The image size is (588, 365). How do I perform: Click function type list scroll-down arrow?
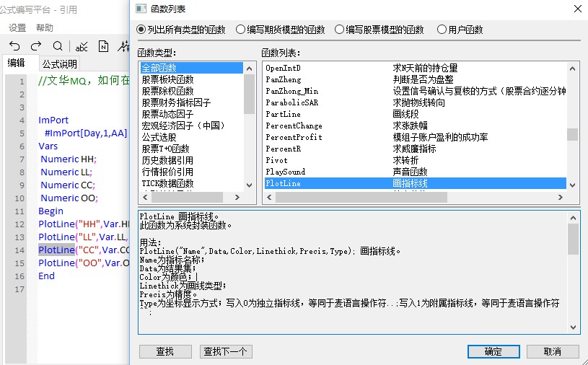[249, 185]
